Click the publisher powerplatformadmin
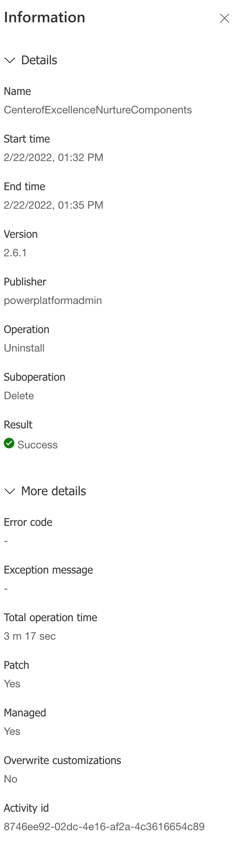Screen dimensions: 236x868 53,300
